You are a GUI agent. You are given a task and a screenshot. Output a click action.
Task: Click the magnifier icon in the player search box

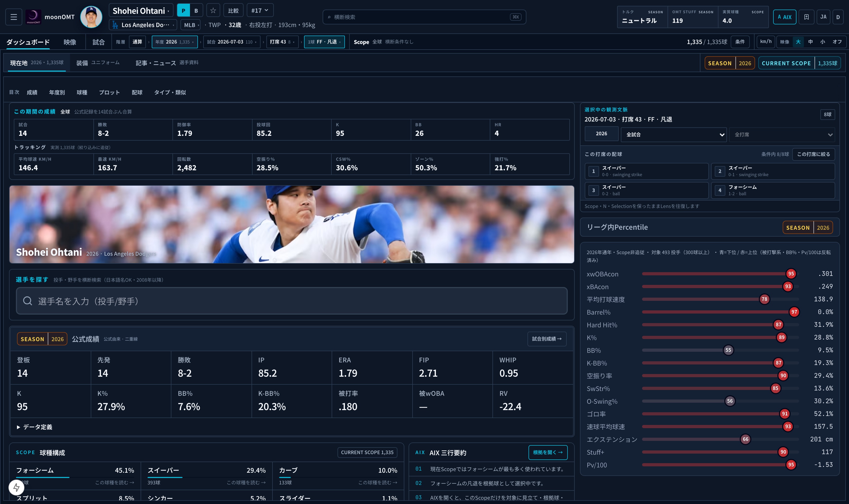[x=28, y=301]
